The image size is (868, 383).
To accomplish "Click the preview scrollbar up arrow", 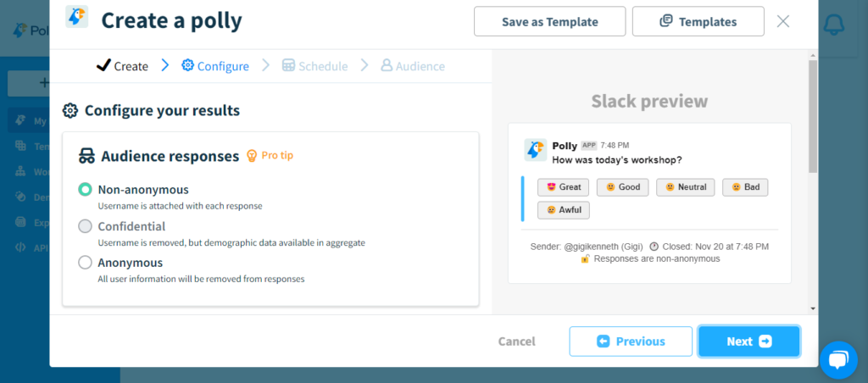I will tap(813, 55).
